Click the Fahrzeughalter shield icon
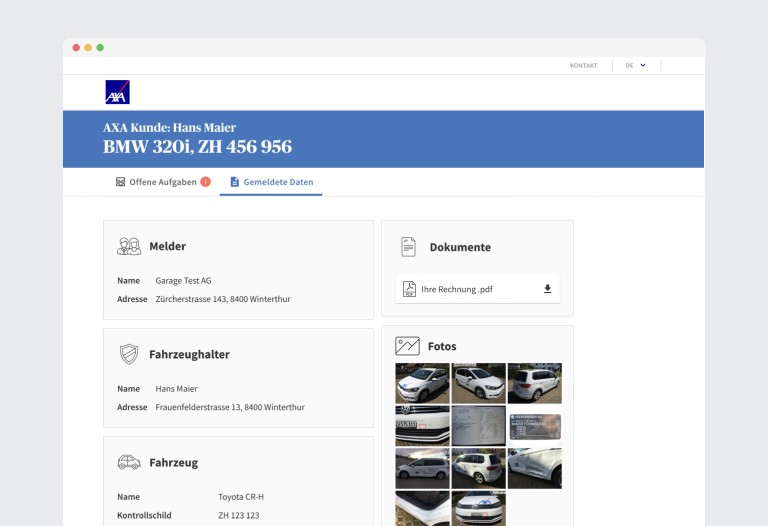Viewport: 768px width, 526px height. coord(129,354)
